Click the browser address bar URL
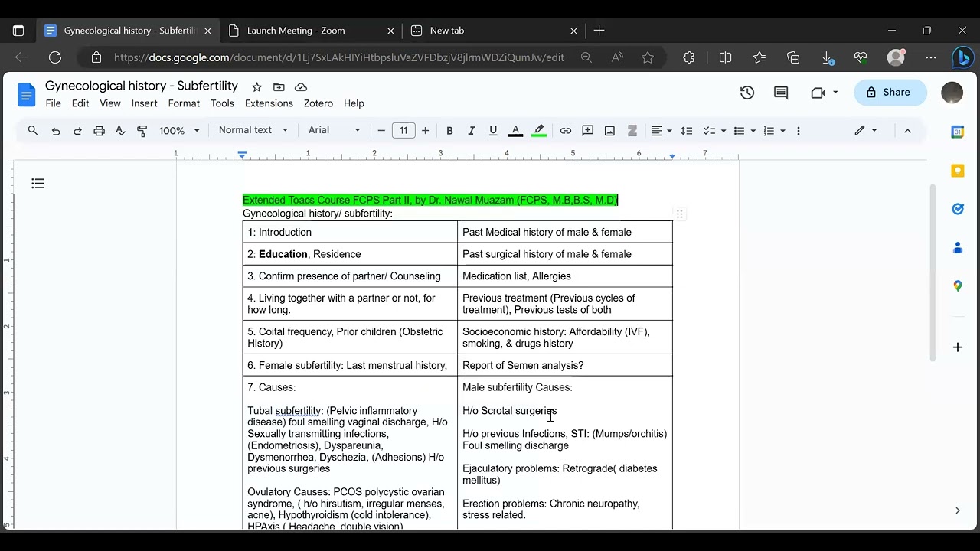 339,57
